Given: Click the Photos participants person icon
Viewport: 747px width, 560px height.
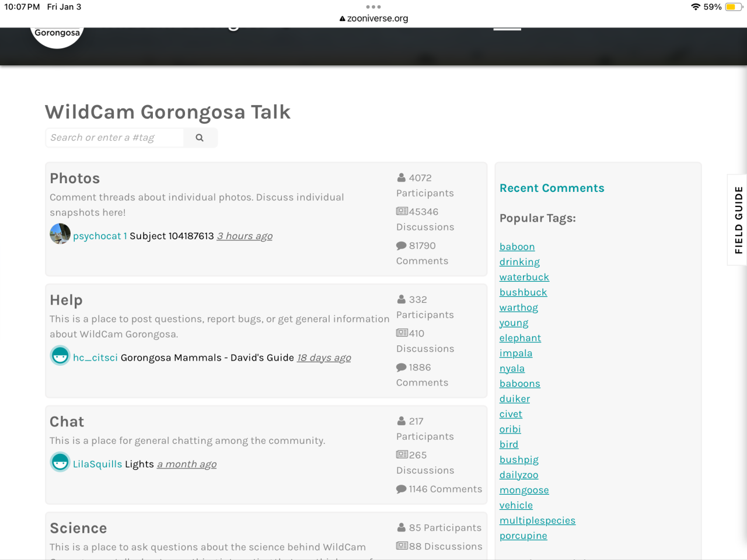Looking at the screenshot, I should pos(402,178).
